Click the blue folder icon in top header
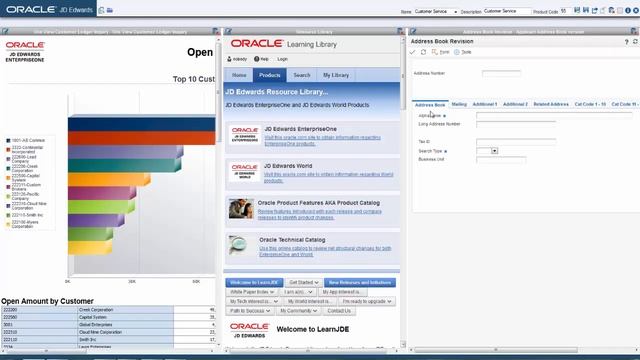The width and height of the screenshot is (640, 360). pos(110,10)
